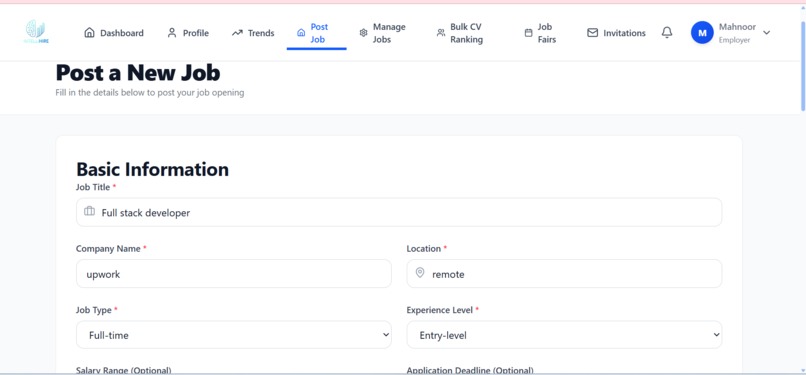Click the Job Title input field
The height and width of the screenshot is (375, 806).
[x=399, y=212]
